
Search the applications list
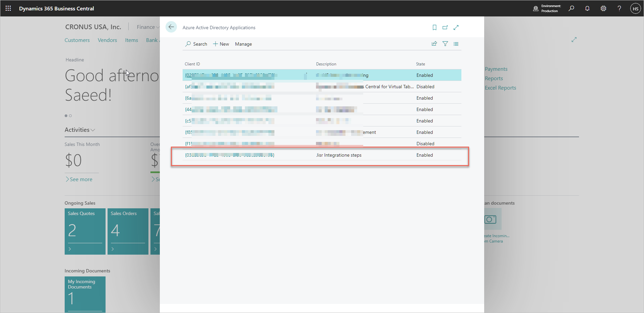196,44
